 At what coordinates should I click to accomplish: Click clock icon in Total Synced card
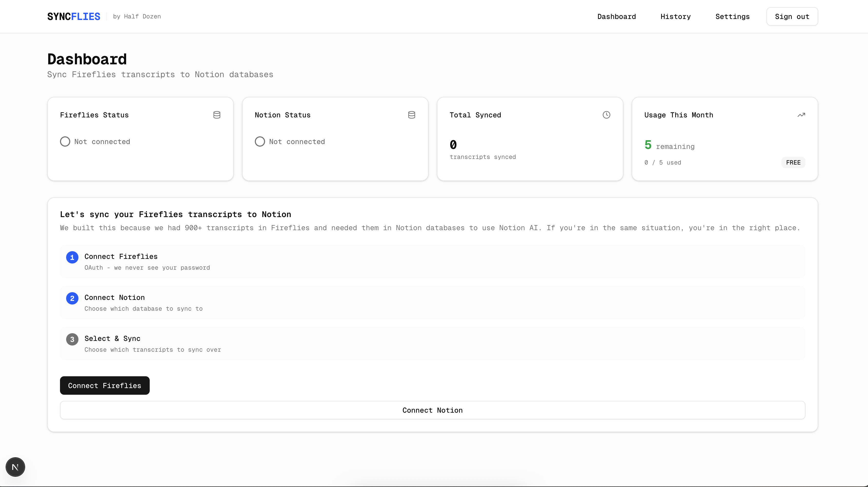(x=606, y=115)
